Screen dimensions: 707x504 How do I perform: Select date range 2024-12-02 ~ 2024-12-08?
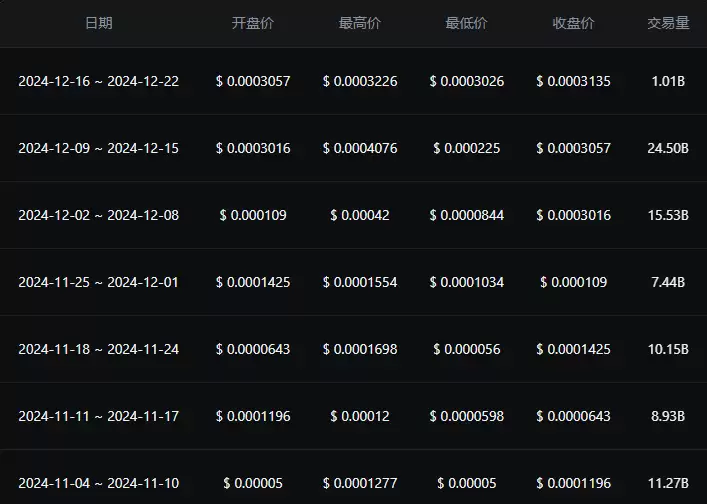click(x=99, y=215)
